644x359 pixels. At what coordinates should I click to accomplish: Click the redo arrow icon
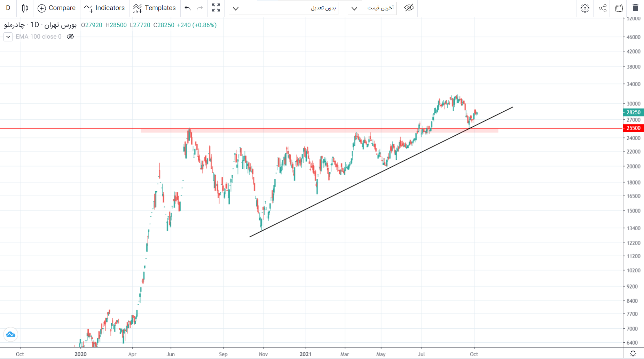(x=200, y=8)
